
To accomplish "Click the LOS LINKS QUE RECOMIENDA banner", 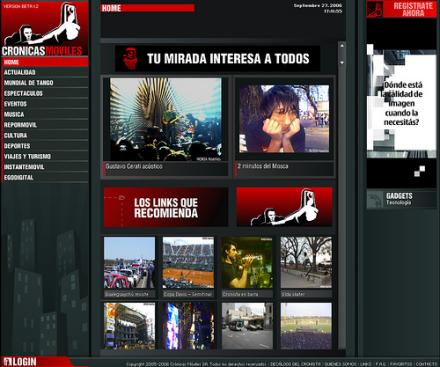I will (166, 207).
